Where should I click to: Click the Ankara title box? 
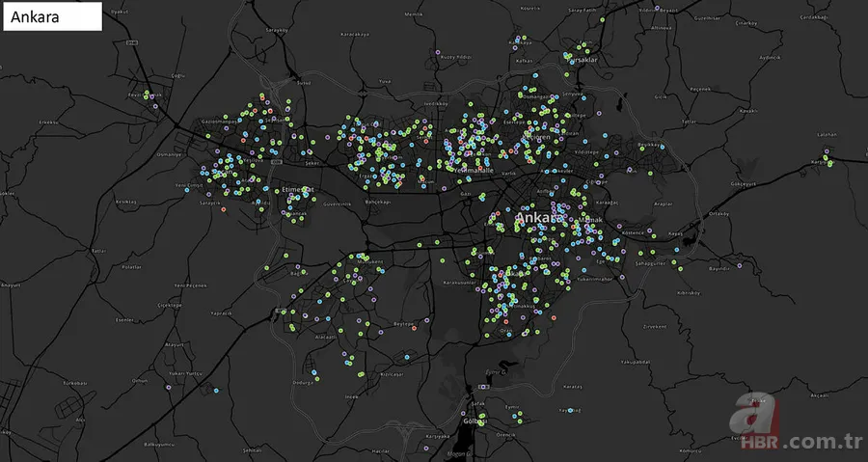52,16
